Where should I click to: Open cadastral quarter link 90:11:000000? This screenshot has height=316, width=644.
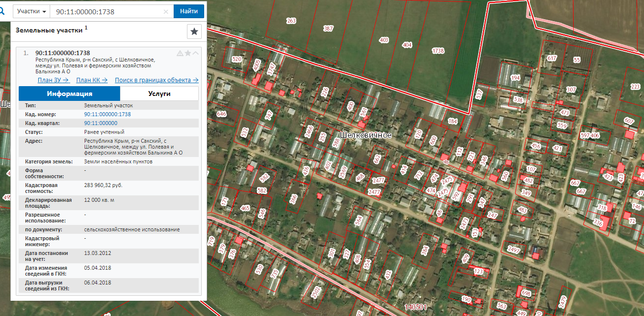point(100,123)
